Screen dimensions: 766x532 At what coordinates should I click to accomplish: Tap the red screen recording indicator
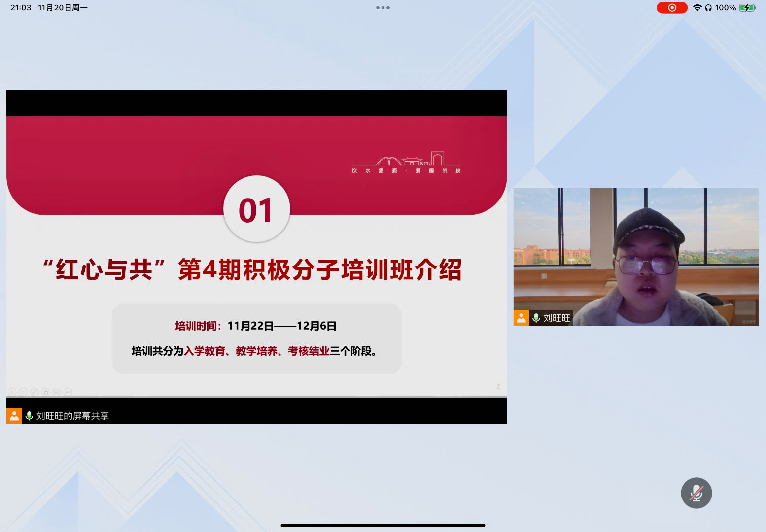point(671,8)
